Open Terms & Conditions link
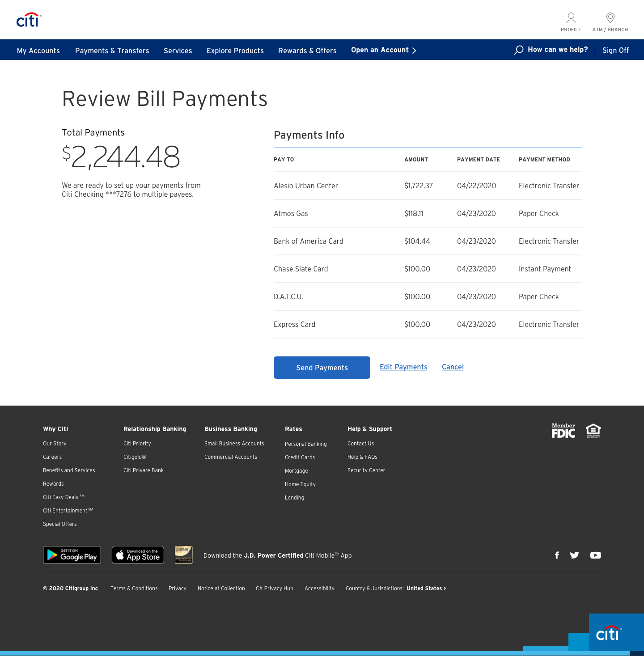The height and width of the screenshot is (656, 644). [134, 588]
